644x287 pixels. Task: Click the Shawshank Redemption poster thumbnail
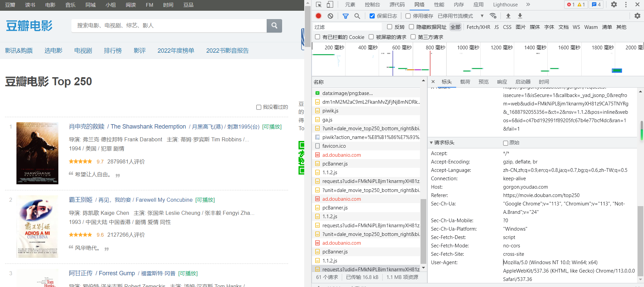[x=37, y=153]
